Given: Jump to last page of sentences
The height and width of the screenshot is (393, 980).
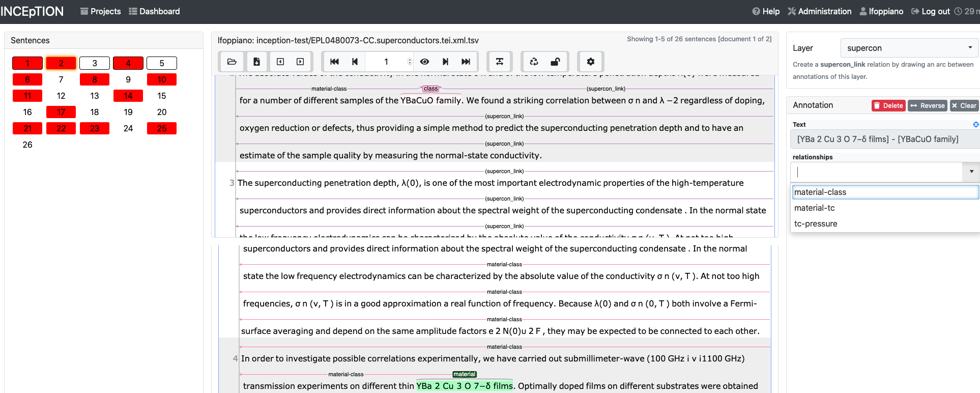Looking at the screenshot, I should [x=466, y=62].
